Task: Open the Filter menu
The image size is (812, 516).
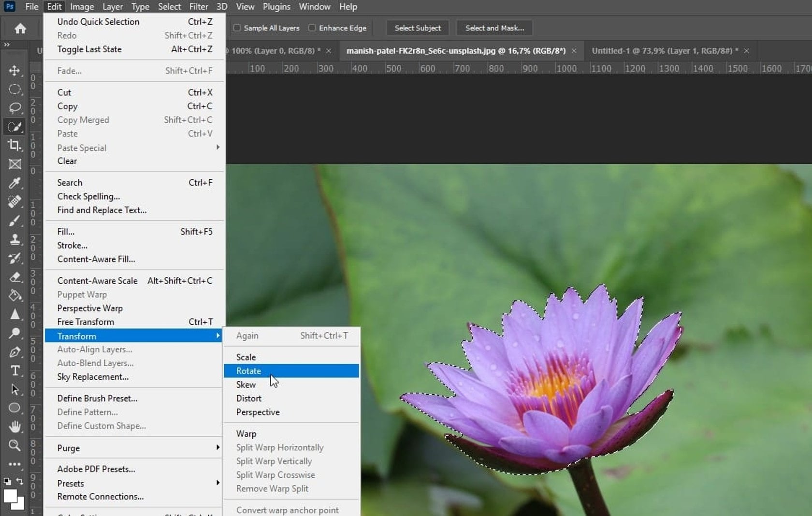Action: tap(198, 7)
